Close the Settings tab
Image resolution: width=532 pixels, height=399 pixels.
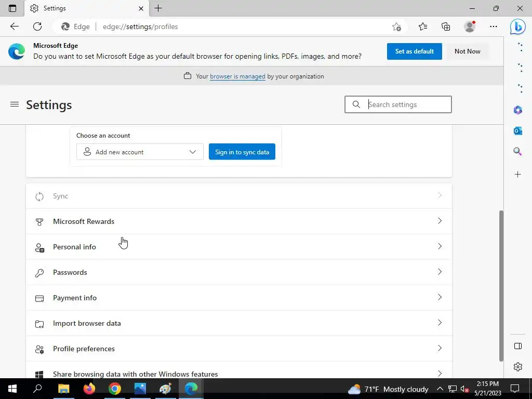click(141, 8)
